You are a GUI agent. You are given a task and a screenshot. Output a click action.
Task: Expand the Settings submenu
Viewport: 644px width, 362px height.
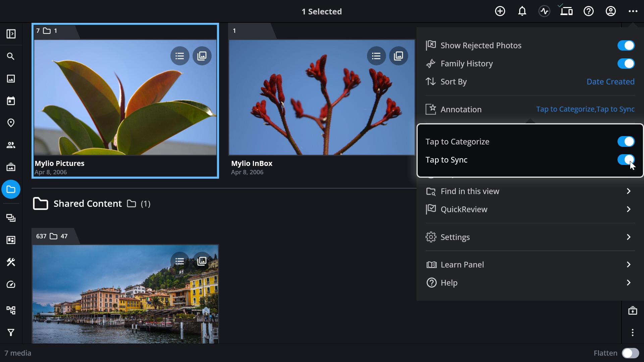point(530,237)
